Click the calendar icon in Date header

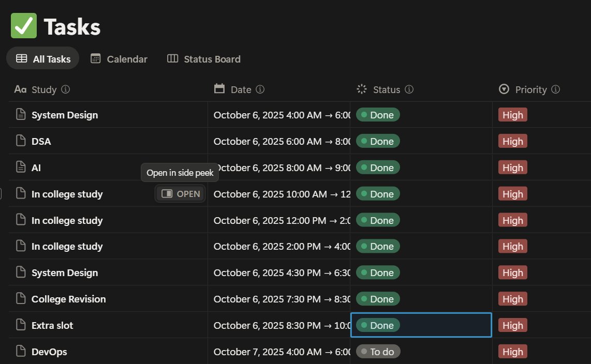pyautogui.click(x=219, y=88)
